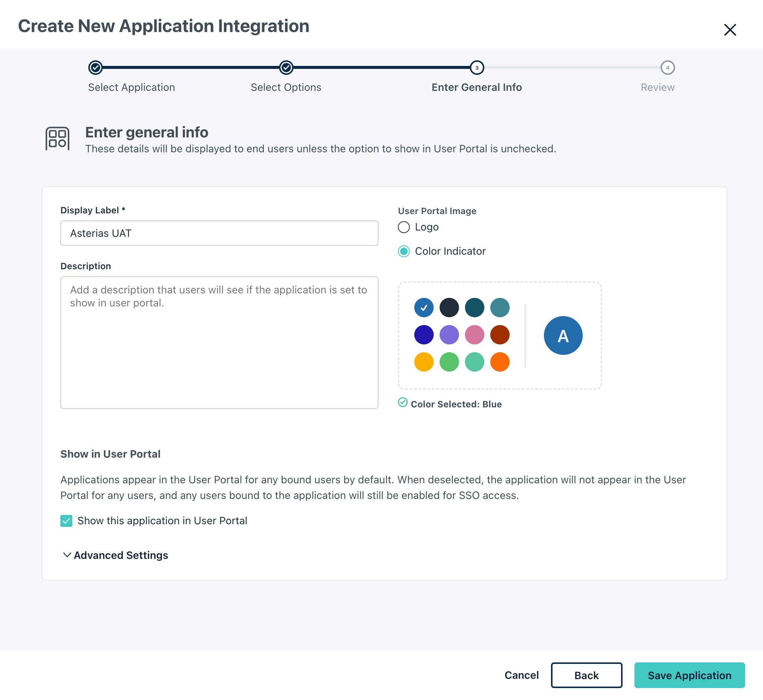Click the Select Options step label
Viewport: 763px width, 700px height.
tap(286, 87)
